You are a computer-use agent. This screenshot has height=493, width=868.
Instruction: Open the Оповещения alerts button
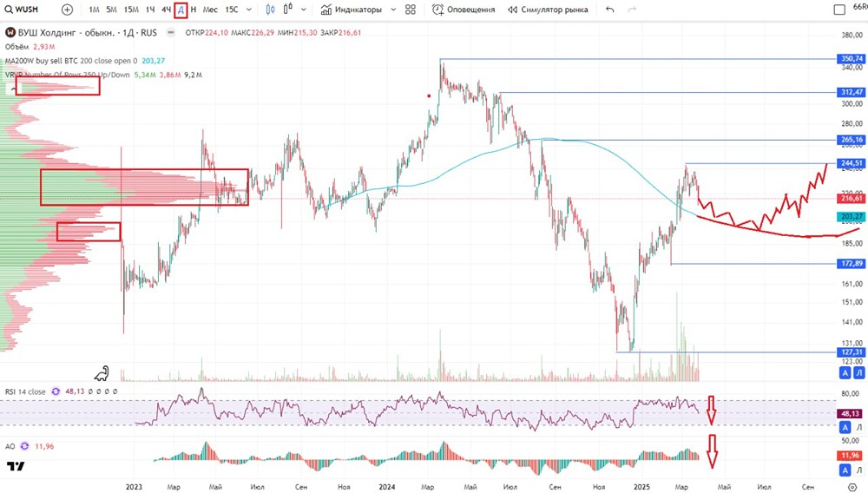pos(464,10)
